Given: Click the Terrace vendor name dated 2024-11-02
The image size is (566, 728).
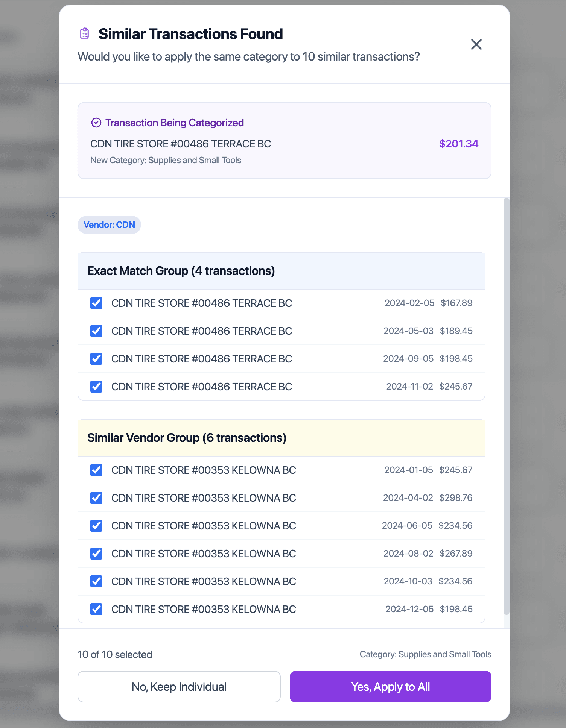Looking at the screenshot, I should pyautogui.click(x=202, y=387).
